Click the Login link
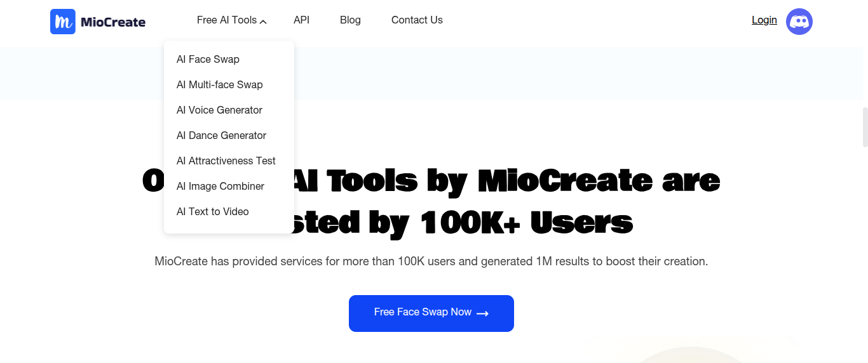This screenshot has width=868, height=363. [764, 20]
